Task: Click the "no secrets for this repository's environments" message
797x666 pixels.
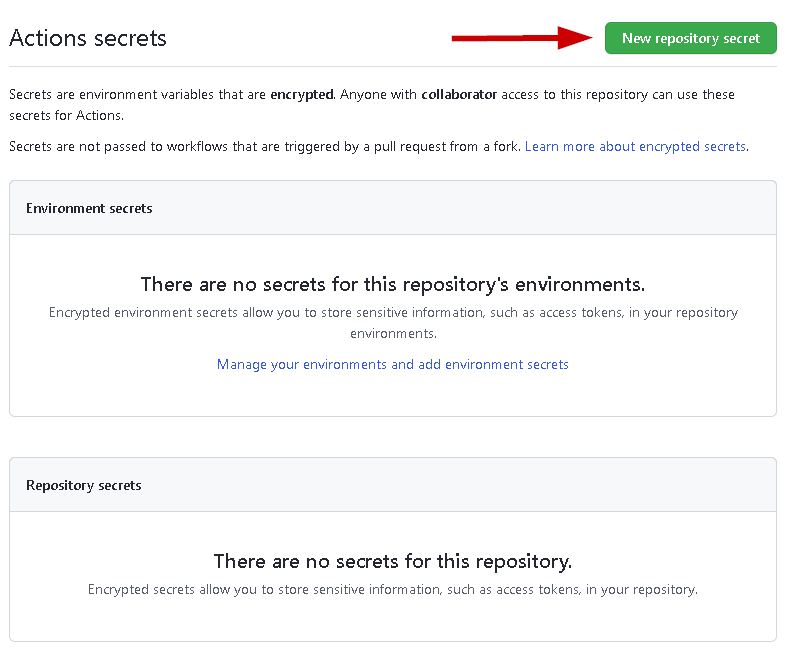Action: click(x=392, y=284)
